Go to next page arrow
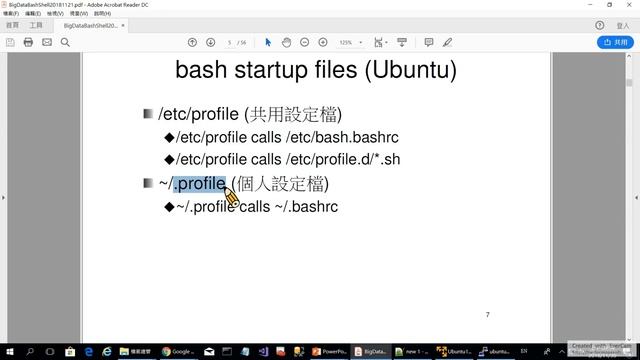This screenshot has width=640, height=360. click(211, 42)
